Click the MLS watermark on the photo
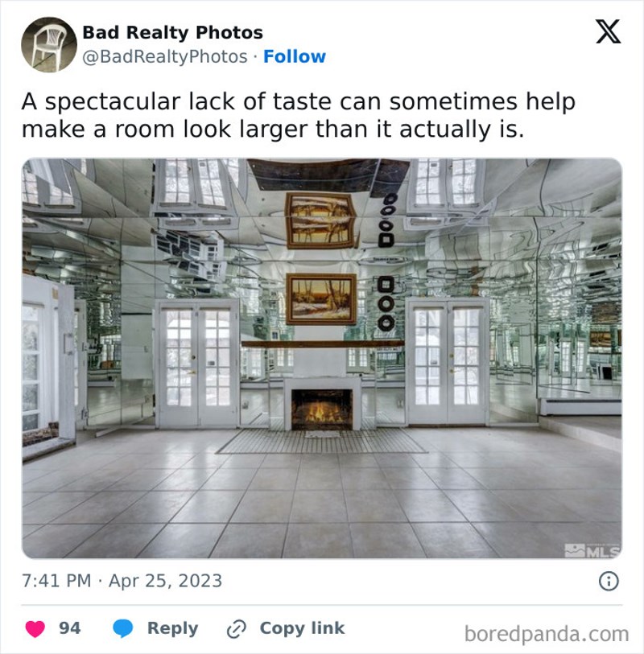The width and height of the screenshot is (644, 654). 593,550
